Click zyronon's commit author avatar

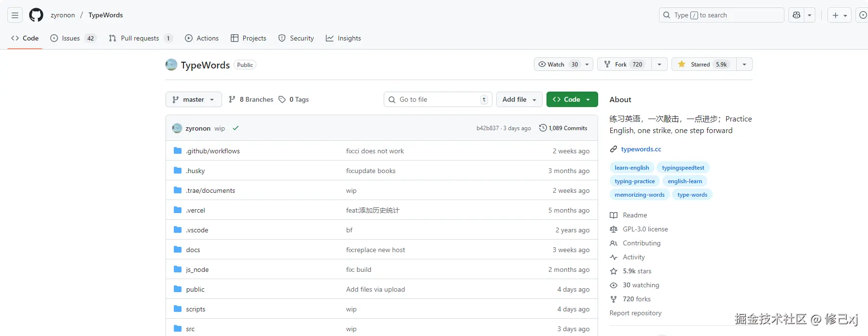[177, 128]
